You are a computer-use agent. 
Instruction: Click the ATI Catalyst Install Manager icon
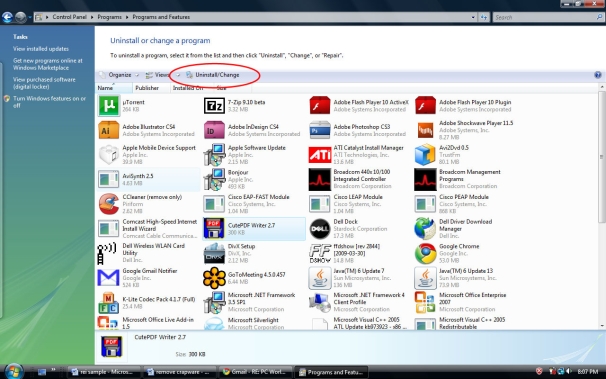(x=320, y=155)
